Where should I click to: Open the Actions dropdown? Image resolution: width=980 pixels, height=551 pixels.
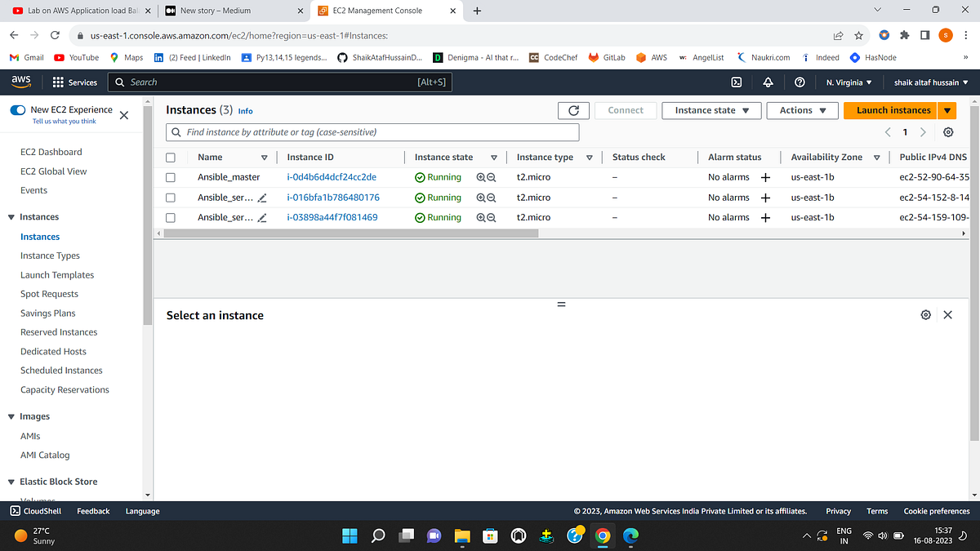pyautogui.click(x=802, y=110)
